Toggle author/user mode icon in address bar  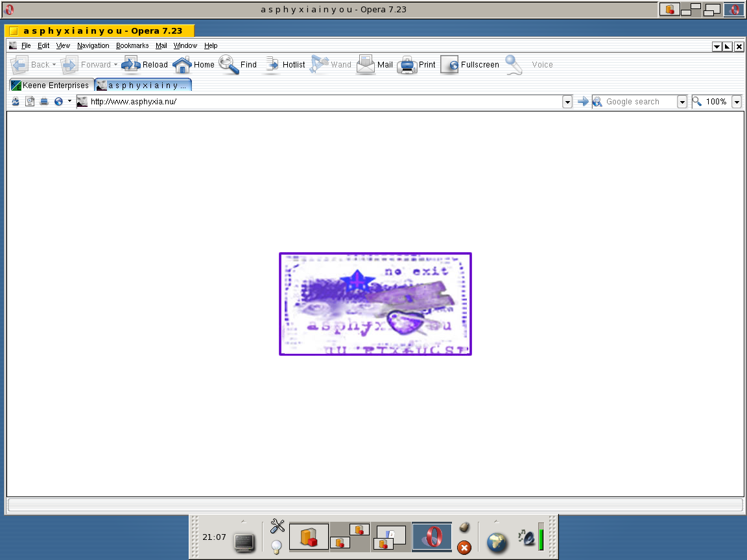coord(16,101)
